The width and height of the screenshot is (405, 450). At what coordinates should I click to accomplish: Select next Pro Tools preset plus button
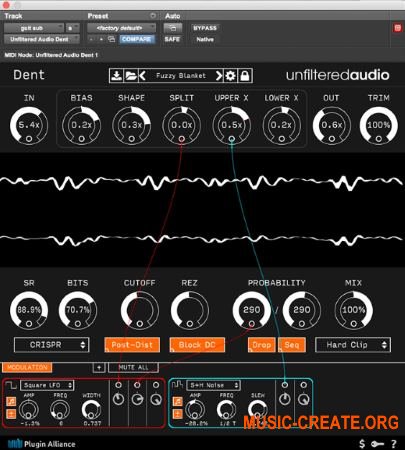pos(101,39)
